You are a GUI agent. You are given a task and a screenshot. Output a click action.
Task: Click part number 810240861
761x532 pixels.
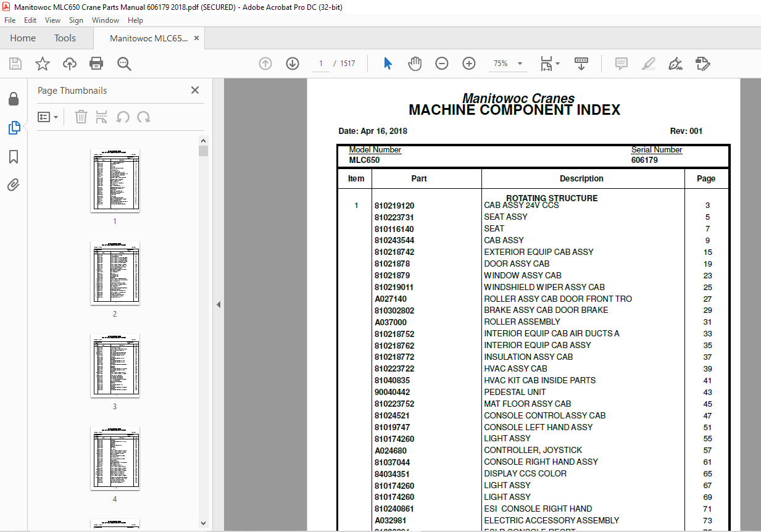pyautogui.click(x=394, y=509)
